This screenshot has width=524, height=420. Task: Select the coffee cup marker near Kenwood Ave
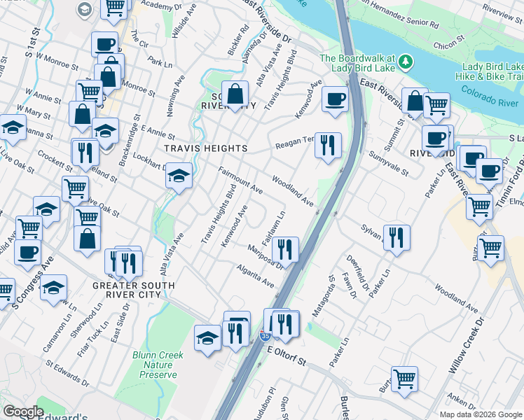point(335,100)
